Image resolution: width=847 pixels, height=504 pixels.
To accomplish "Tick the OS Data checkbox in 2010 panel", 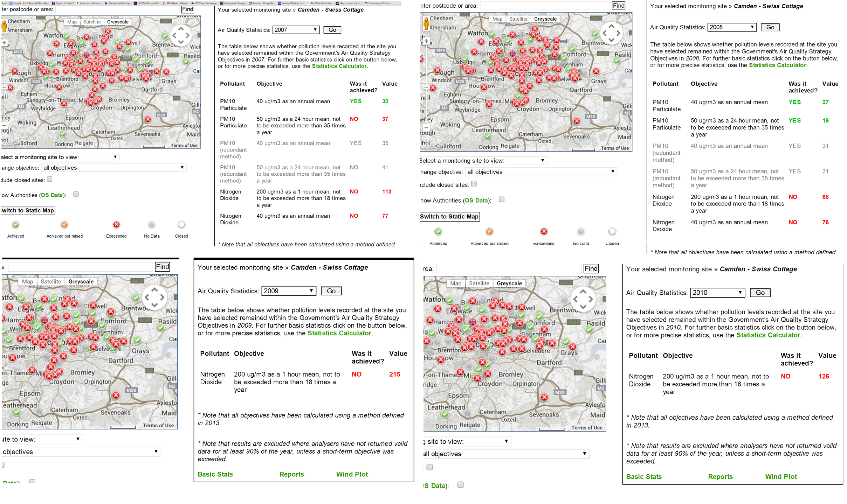I will 461,485.
